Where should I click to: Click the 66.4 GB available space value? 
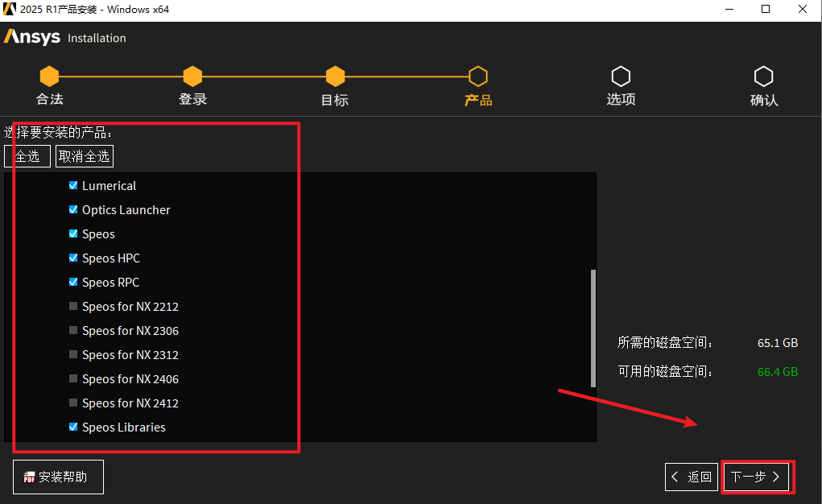pyautogui.click(x=778, y=372)
